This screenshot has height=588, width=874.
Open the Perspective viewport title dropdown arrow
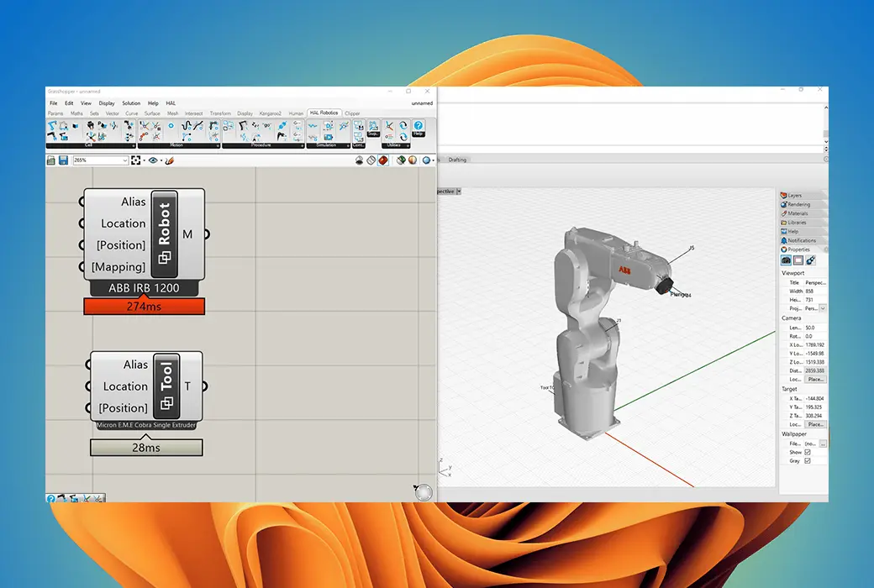click(459, 192)
